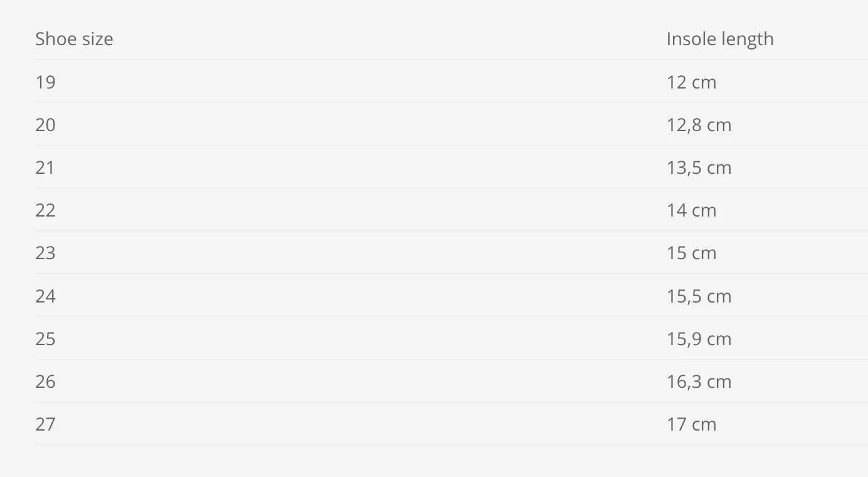Select shoe size 22 cell
868x477 pixels.
45,210
